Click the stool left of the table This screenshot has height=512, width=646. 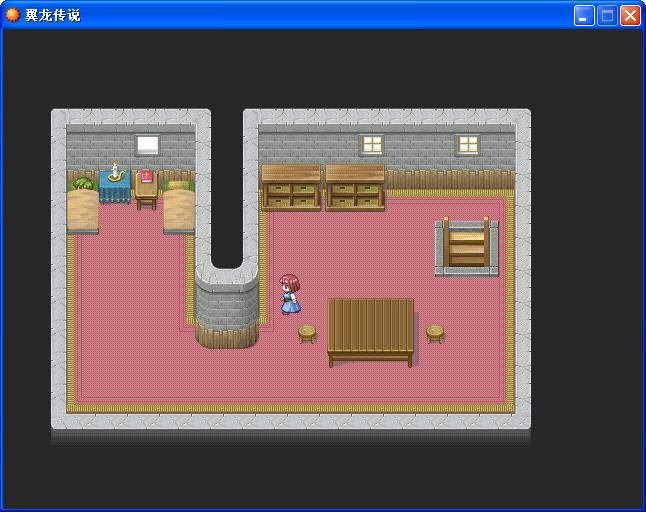[307, 334]
